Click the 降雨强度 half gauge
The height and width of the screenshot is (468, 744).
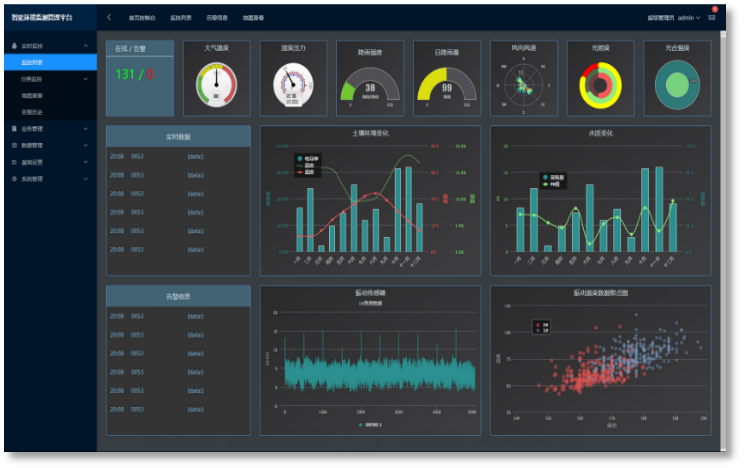[370, 88]
